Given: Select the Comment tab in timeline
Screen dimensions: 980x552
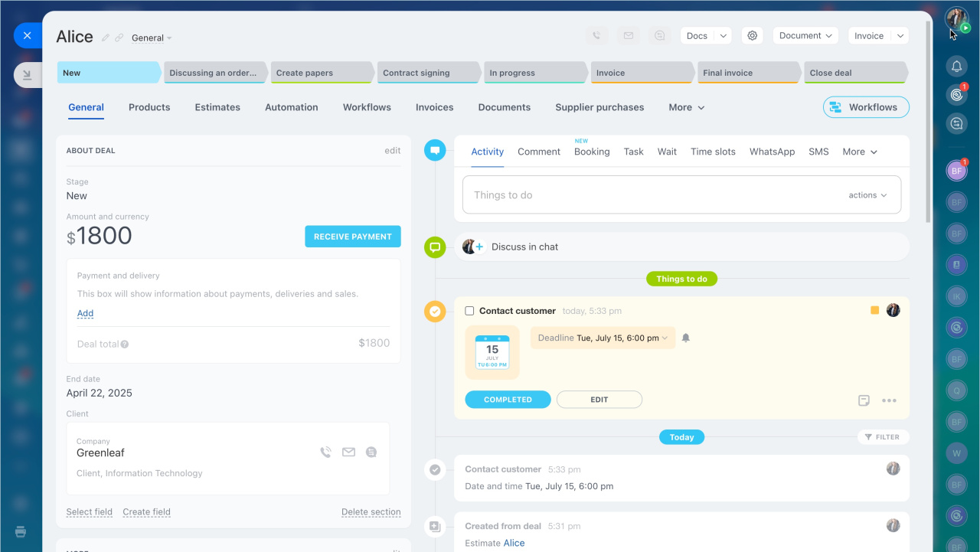Looking at the screenshot, I should coord(539,152).
